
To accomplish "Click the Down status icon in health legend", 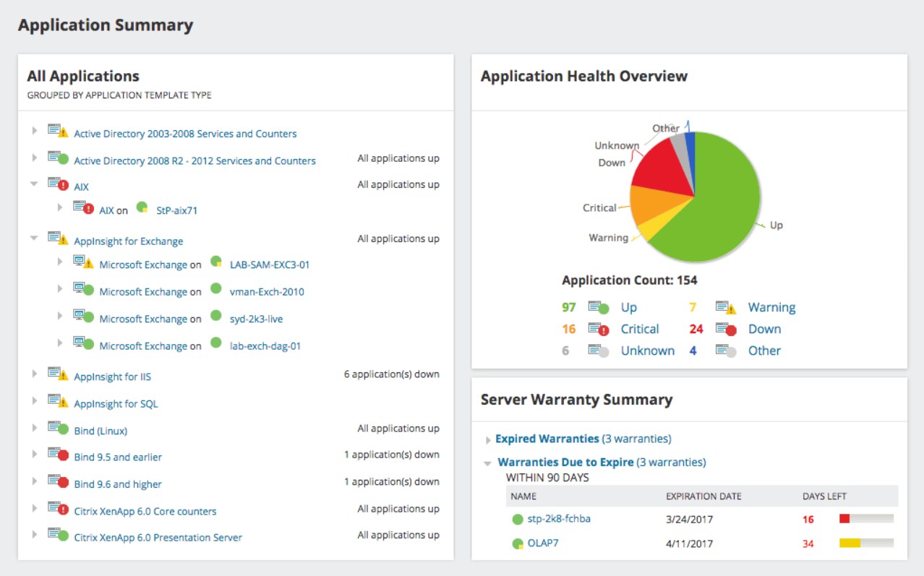I will click(x=732, y=329).
